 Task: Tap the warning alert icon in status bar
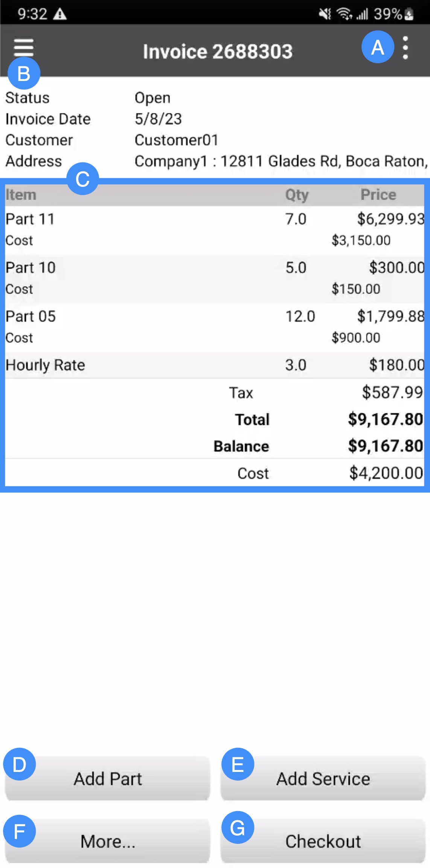pos(60,14)
